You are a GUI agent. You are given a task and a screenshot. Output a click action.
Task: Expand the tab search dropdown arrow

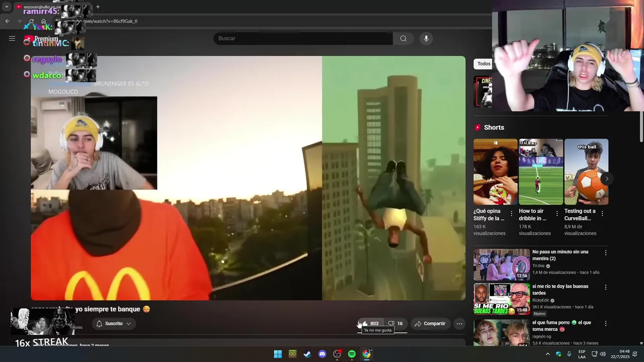[7, 7]
